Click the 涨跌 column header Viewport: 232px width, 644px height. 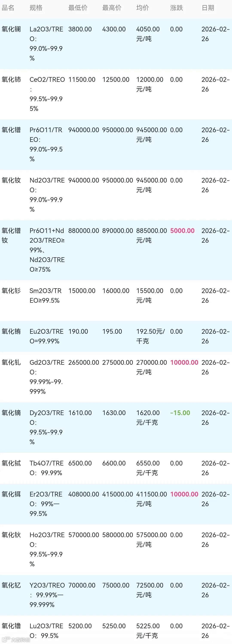176,8
